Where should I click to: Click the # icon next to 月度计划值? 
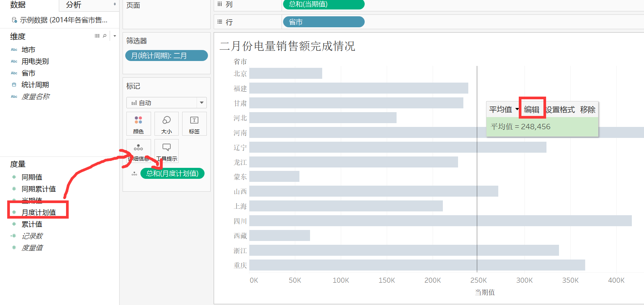[x=14, y=212]
